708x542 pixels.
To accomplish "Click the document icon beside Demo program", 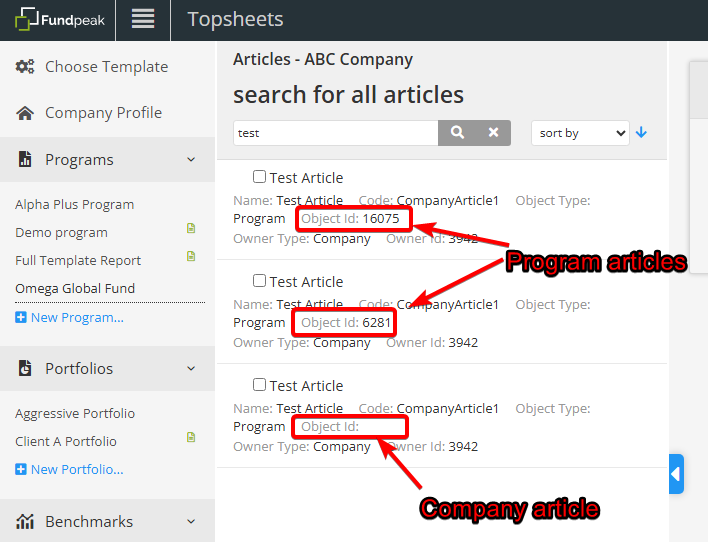I will (191, 229).
